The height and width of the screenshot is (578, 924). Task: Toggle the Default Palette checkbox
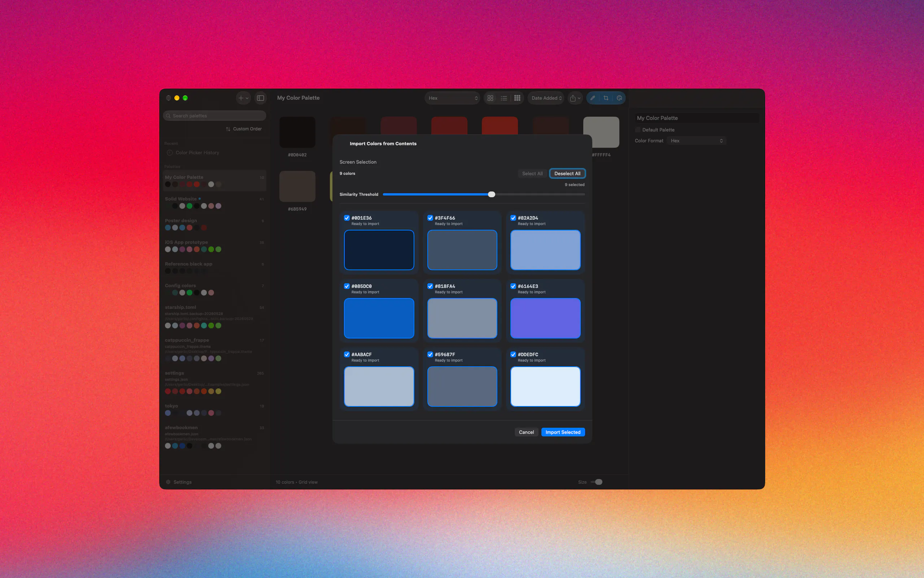(x=638, y=130)
